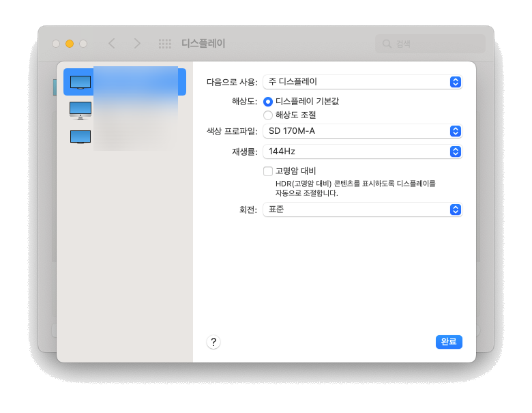Viewport: 532px width, 413px height.
Task: Go forward with the right chevron arrow
Action: 136,44
